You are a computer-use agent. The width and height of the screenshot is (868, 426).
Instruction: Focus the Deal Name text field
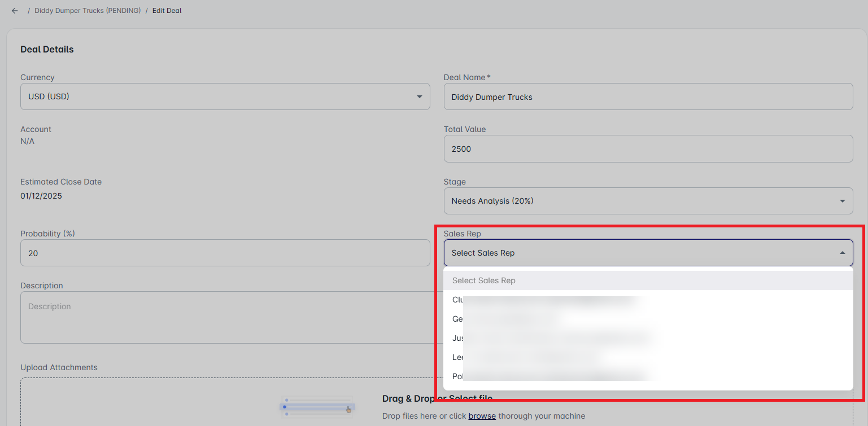point(648,97)
